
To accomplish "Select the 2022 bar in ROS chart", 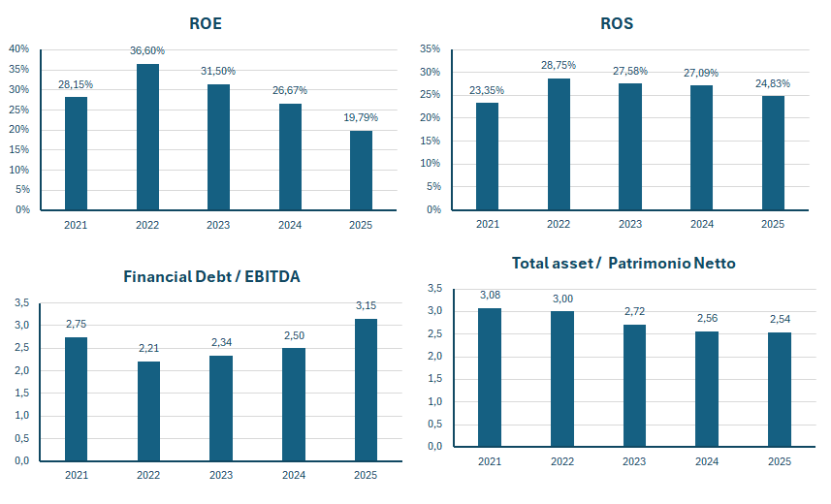I will 559,144.
